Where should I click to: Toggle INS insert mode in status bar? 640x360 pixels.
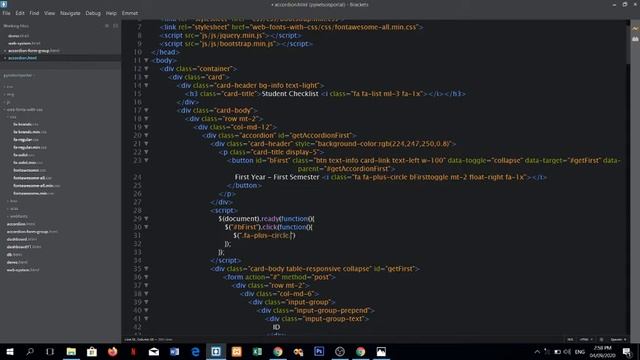(x=570, y=340)
